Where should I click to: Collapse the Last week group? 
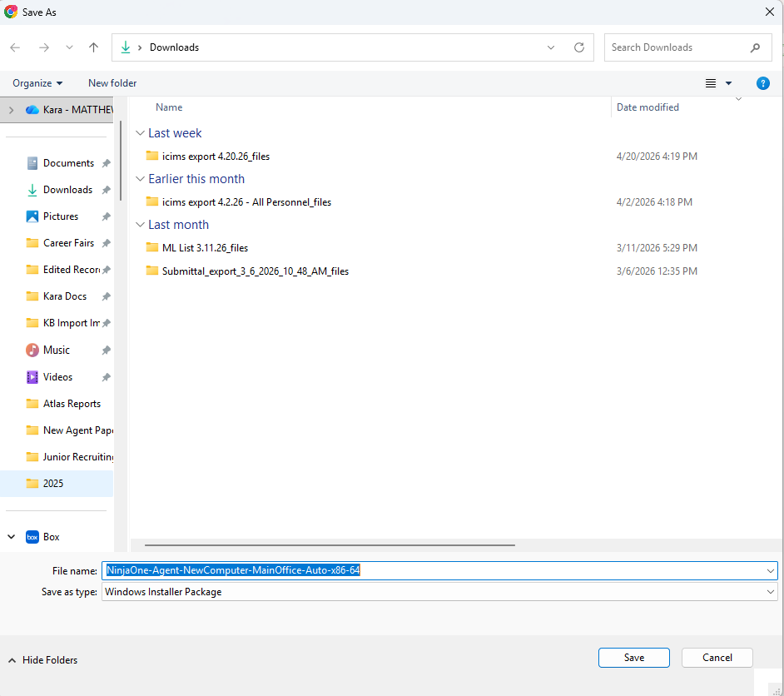140,133
